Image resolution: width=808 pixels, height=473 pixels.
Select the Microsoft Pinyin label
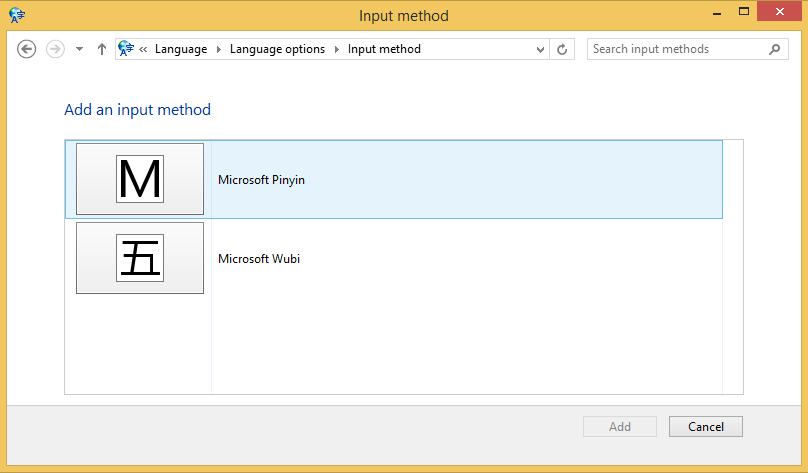[x=261, y=180]
